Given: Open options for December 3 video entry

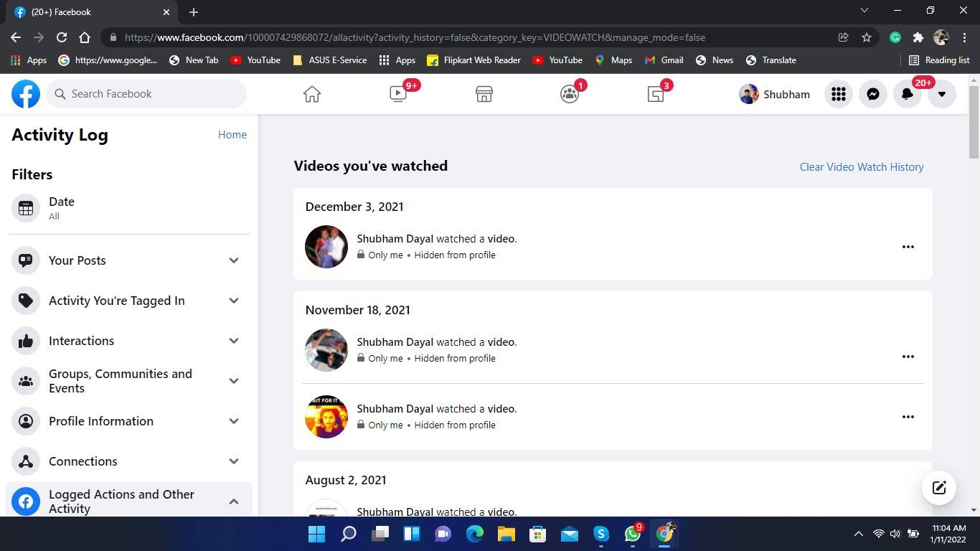Looking at the screenshot, I should click(x=908, y=247).
